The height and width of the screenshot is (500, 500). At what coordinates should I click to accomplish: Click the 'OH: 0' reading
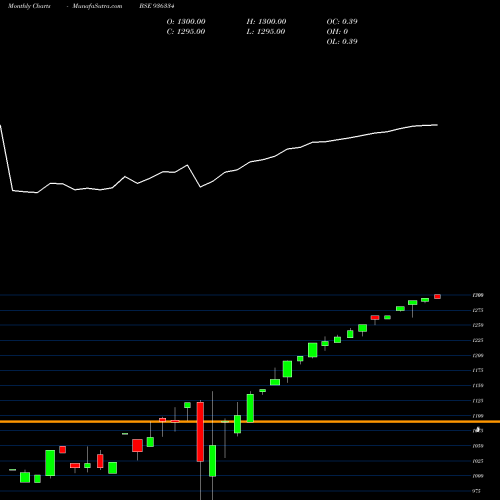pos(337,32)
